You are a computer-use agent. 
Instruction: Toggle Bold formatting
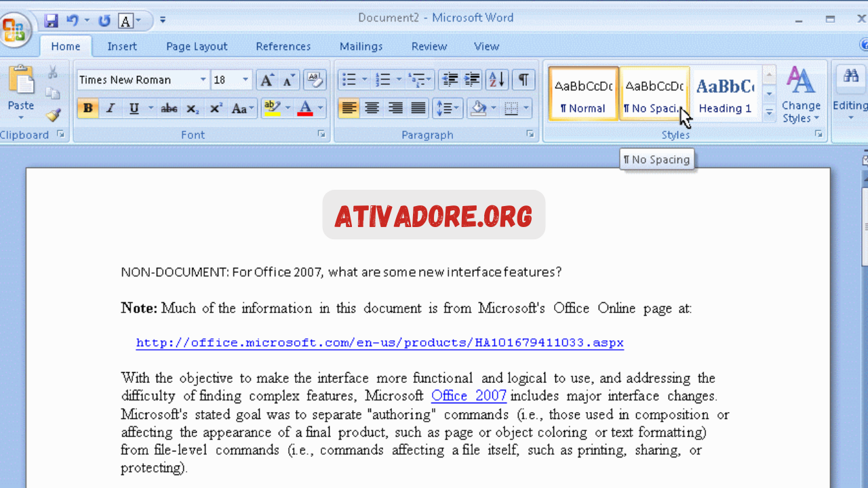pos(87,108)
